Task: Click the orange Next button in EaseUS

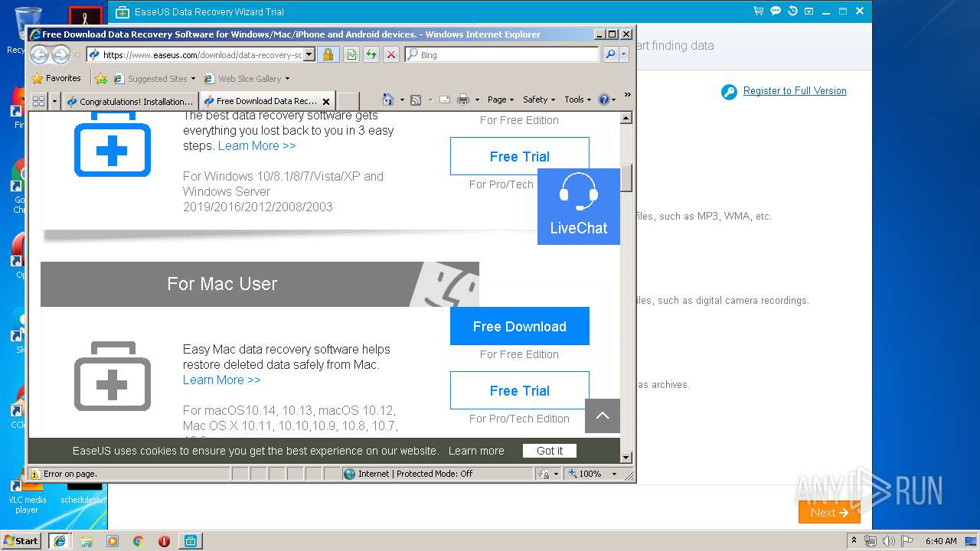Action: (829, 513)
